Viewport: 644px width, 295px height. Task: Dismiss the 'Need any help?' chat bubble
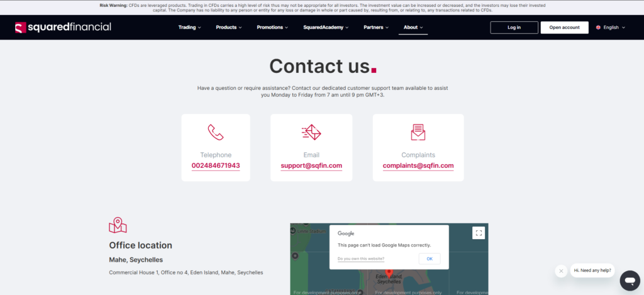tap(561, 271)
